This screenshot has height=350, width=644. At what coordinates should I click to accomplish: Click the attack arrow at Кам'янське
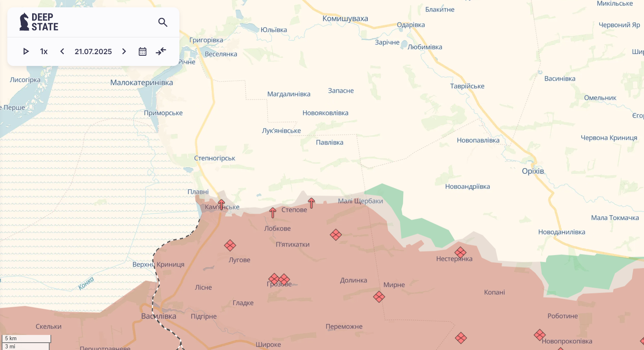[x=221, y=204]
